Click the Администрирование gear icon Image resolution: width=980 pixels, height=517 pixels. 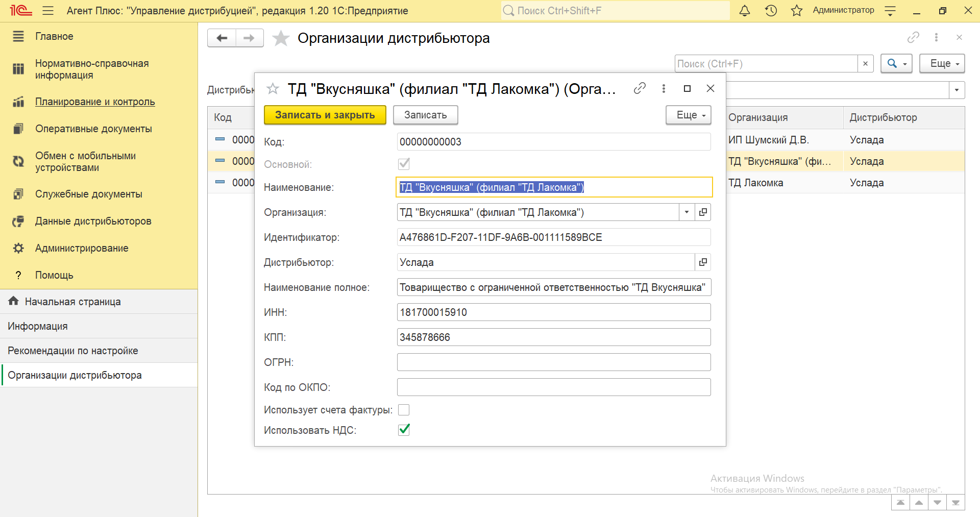click(18, 248)
